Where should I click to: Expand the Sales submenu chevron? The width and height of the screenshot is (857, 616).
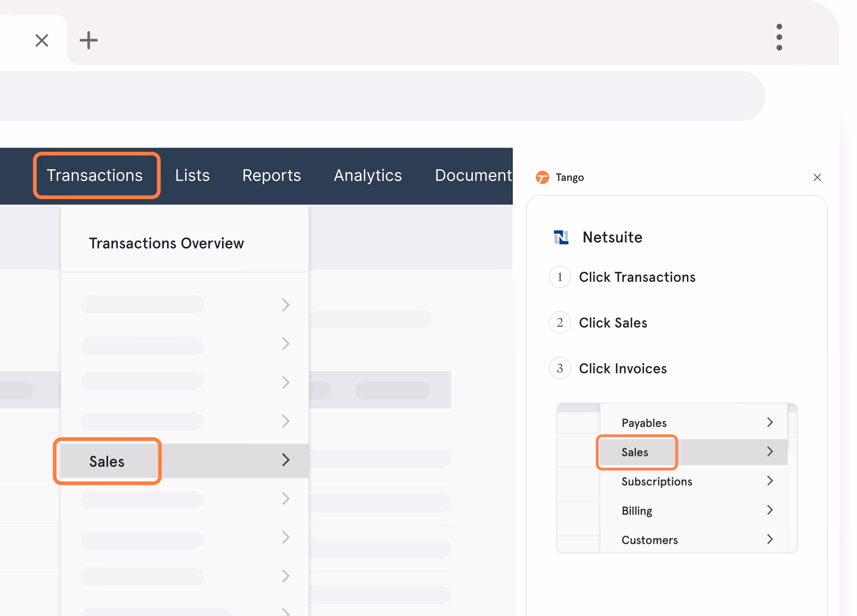[x=286, y=460]
